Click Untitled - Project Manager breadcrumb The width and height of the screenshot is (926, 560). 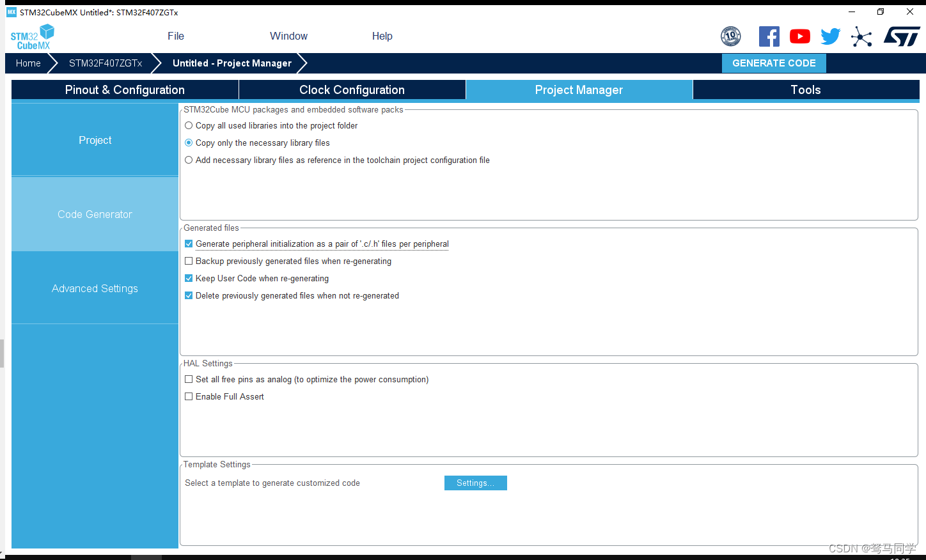(232, 63)
